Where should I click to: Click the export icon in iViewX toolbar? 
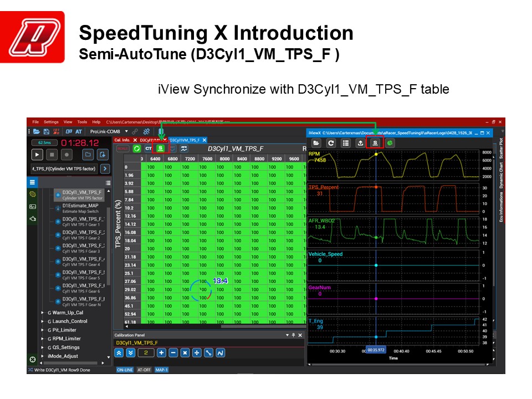point(360,143)
